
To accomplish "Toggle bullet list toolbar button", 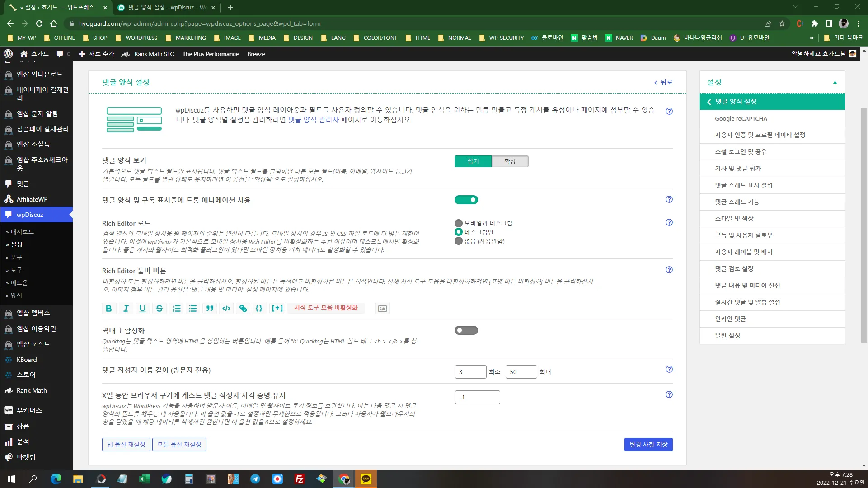I will point(193,308).
